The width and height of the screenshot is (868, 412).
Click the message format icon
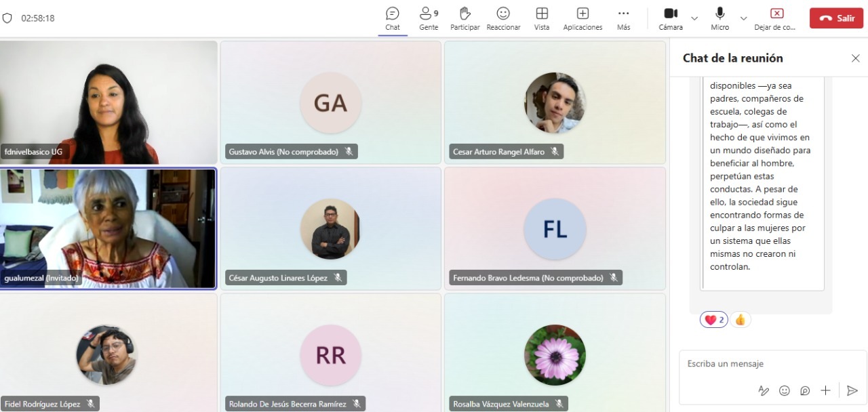(764, 390)
